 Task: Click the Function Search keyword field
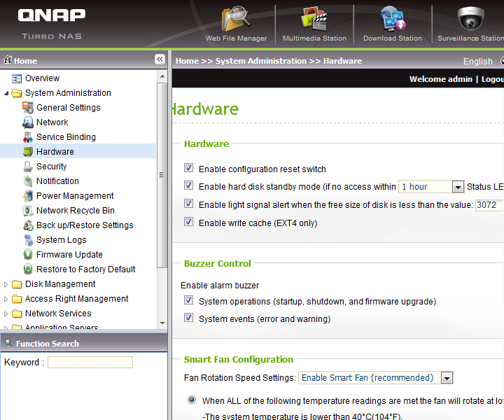[90, 363]
